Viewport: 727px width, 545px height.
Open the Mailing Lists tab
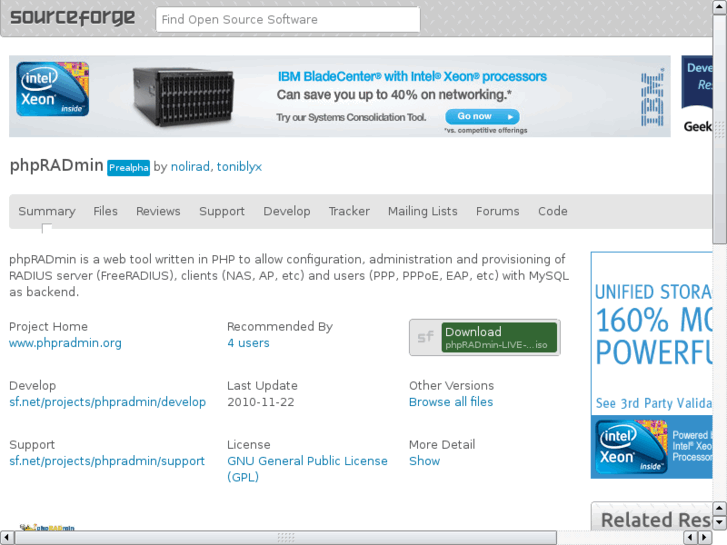422,211
